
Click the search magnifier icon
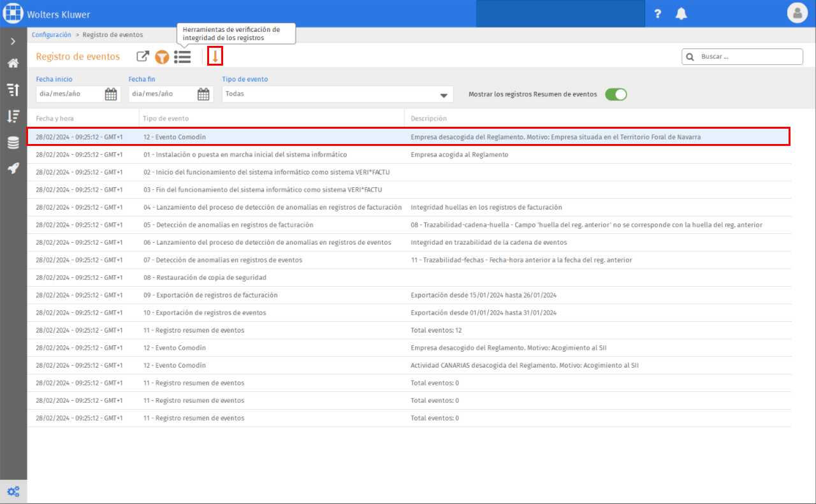[690, 57]
